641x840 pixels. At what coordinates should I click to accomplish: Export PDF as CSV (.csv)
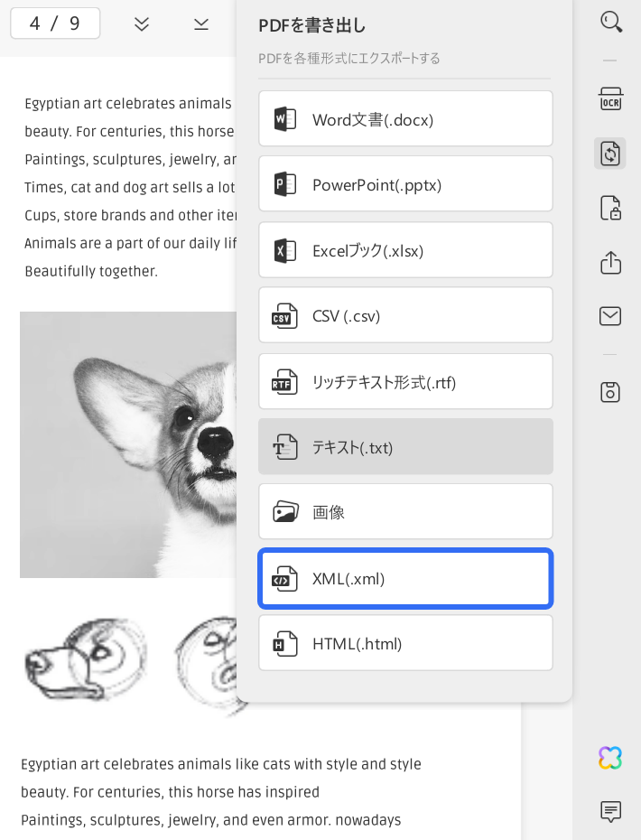[x=405, y=316]
